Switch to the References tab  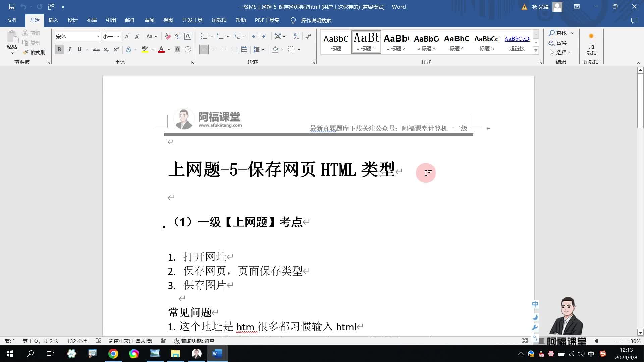point(111,20)
